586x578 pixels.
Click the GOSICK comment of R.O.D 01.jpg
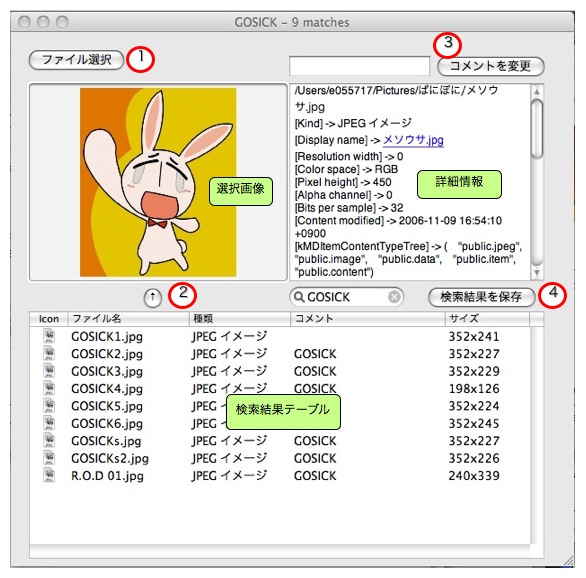tap(315, 476)
